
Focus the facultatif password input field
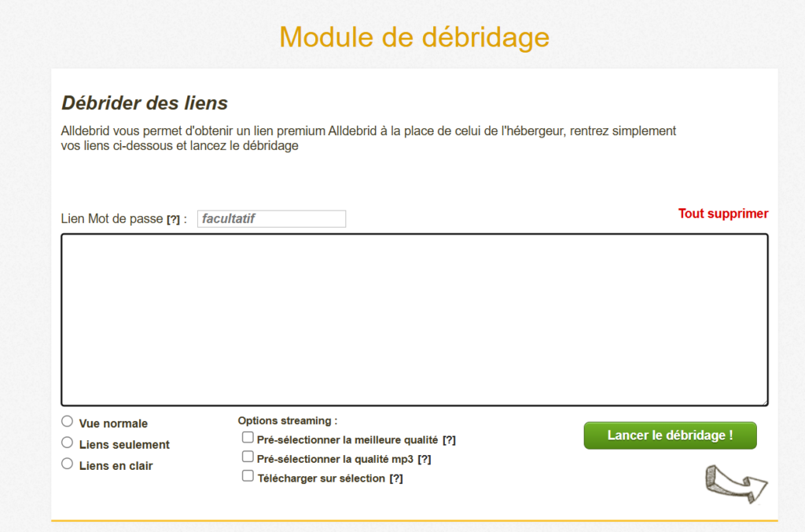(x=271, y=219)
